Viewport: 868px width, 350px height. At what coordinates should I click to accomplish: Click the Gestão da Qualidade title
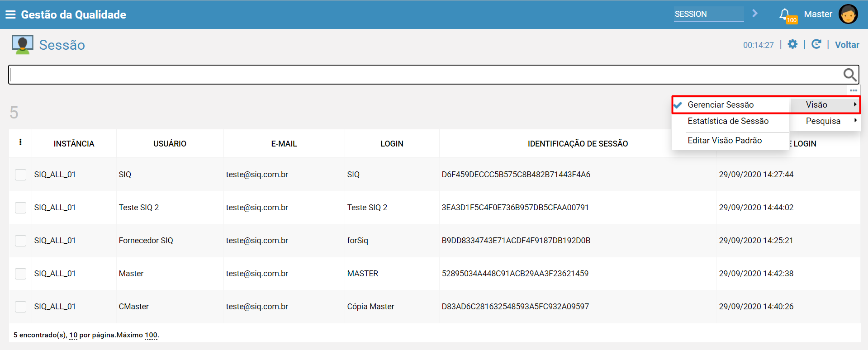(73, 14)
